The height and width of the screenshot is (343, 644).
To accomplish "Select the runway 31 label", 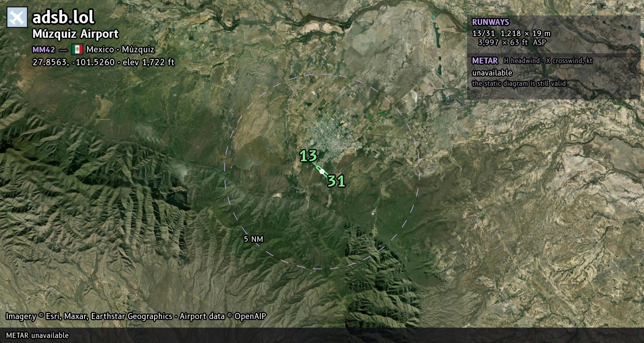I will click(336, 181).
